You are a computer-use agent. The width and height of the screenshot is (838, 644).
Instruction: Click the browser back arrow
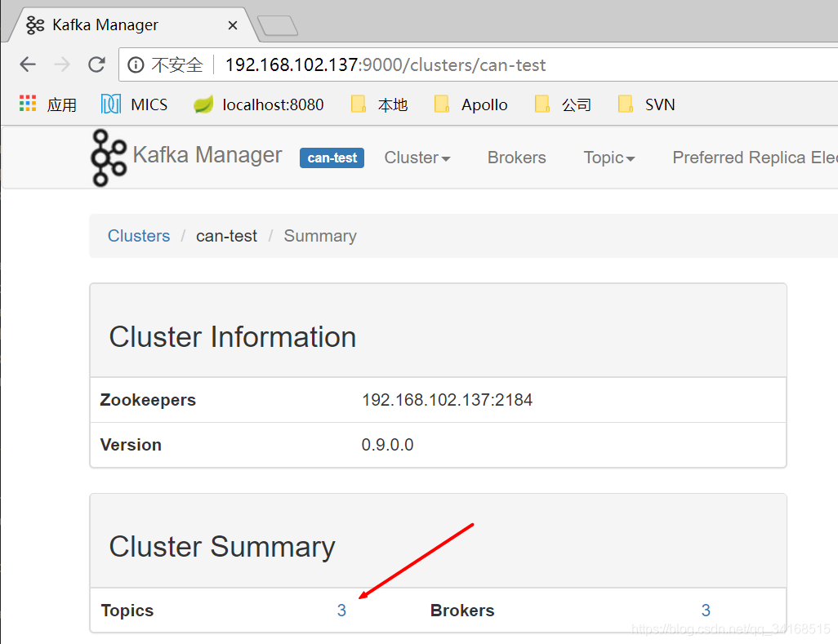point(28,64)
